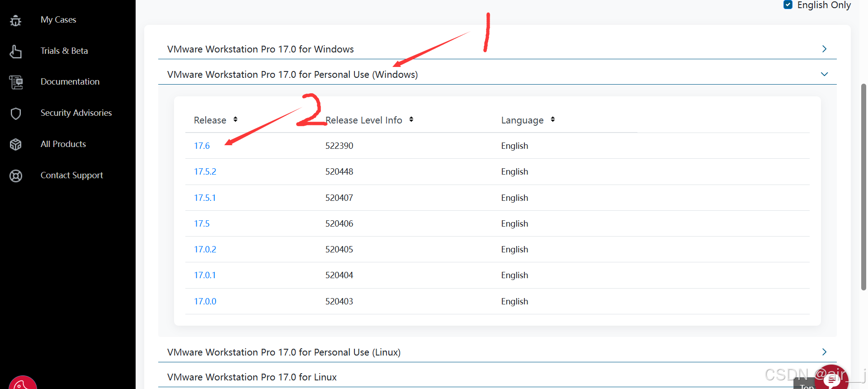Viewport: 868px width, 389px height.
Task: Click the 520405 release level cell
Action: tap(339, 249)
